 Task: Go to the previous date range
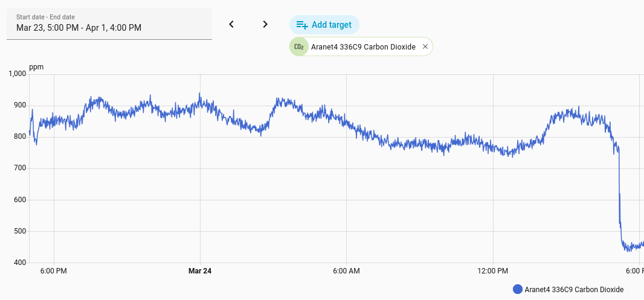coord(231,24)
